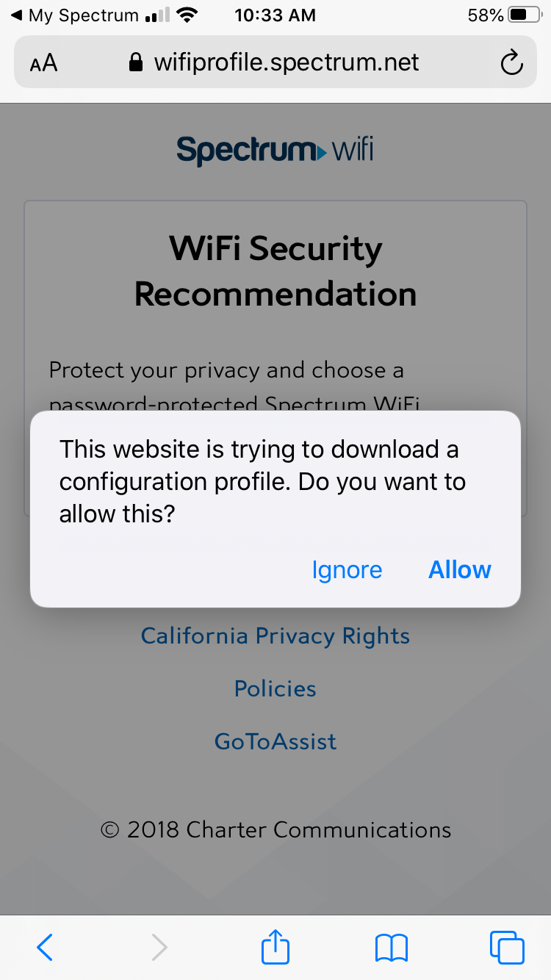The width and height of the screenshot is (551, 980).
Task: Show open tabs with the tabs icon
Action: click(507, 947)
